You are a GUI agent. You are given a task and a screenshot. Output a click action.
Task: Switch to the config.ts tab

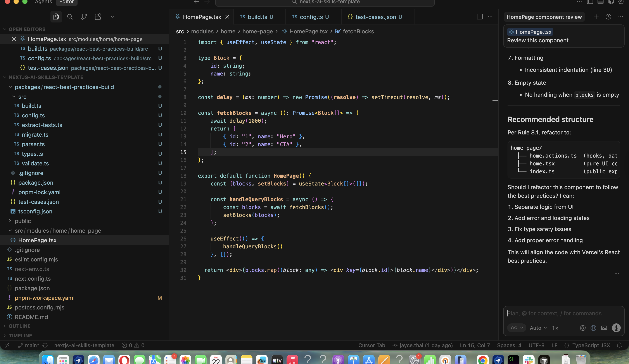click(x=313, y=17)
